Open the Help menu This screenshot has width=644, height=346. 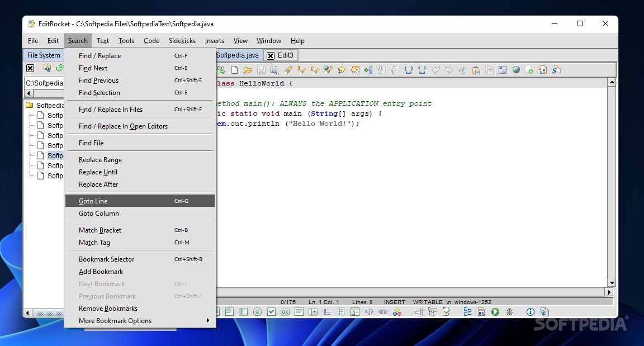[x=297, y=41]
